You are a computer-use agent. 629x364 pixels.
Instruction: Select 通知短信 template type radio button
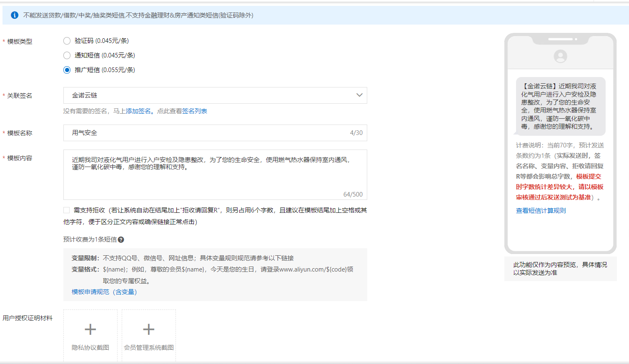click(x=67, y=55)
